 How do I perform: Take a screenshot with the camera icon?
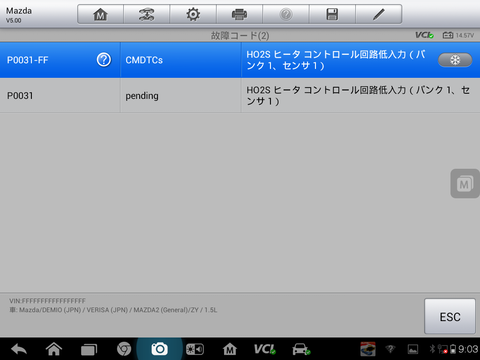point(159,349)
